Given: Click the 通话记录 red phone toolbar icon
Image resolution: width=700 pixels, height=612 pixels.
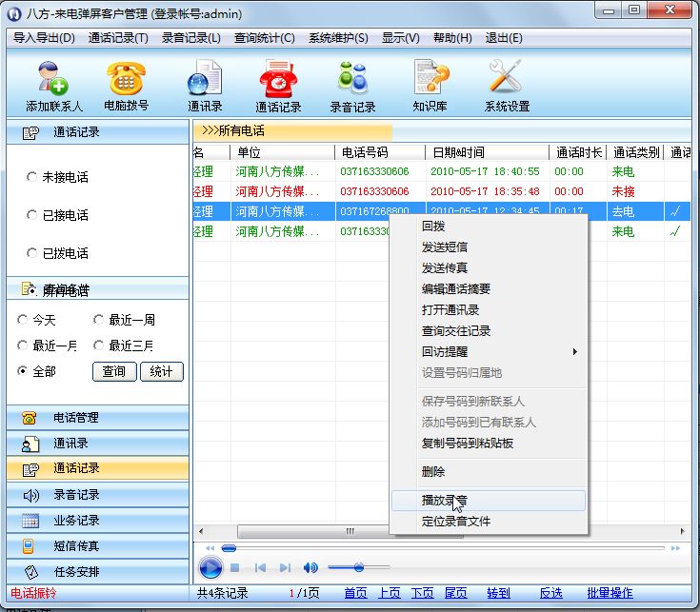Looking at the screenshot, I should (278, 78).
